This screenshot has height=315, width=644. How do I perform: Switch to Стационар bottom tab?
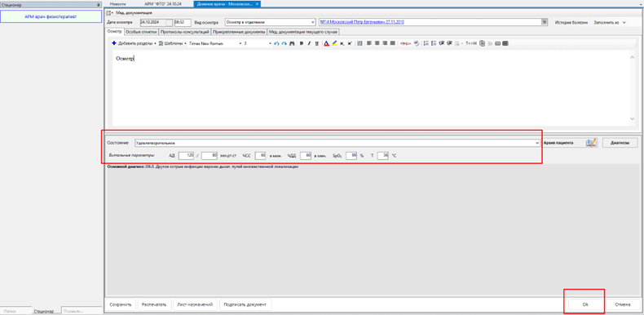(x=44, y=311)
